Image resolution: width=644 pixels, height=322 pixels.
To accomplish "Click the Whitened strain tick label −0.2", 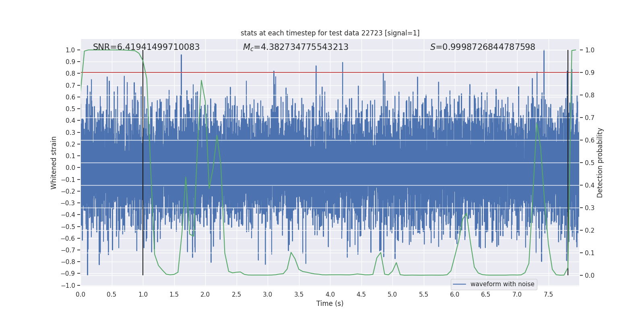I will pos(68,191).
